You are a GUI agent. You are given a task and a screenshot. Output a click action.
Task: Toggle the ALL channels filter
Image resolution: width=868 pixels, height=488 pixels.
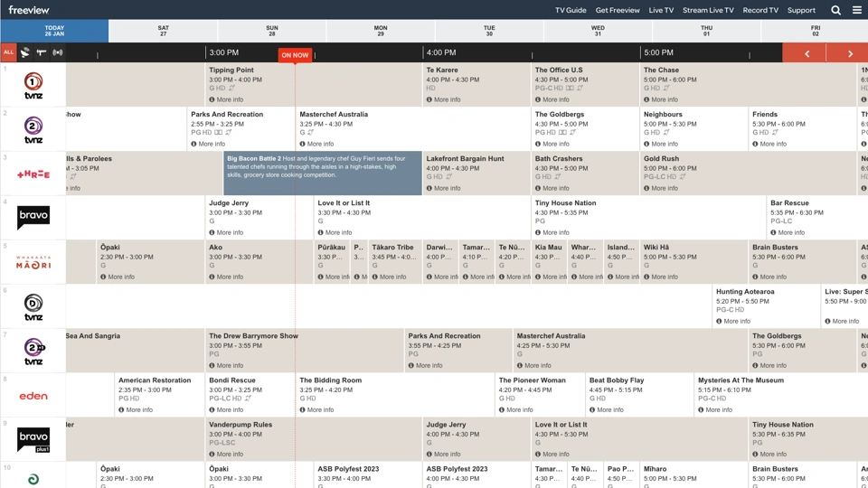tap(8, 52)
